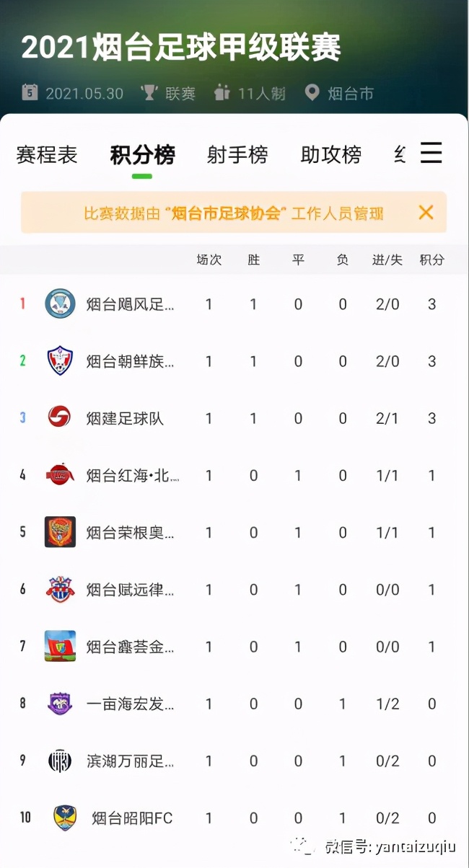Screen dimensions: 469x868
Task: Switch to the 射手榜 tab
Action: (237, 154)
